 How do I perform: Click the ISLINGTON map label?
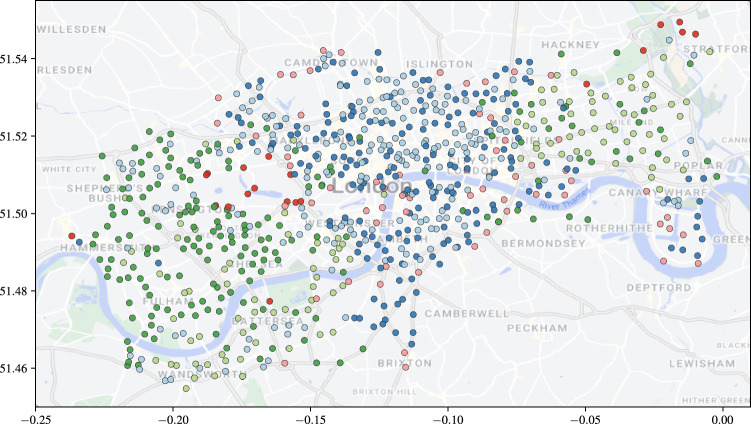point(440,64)
